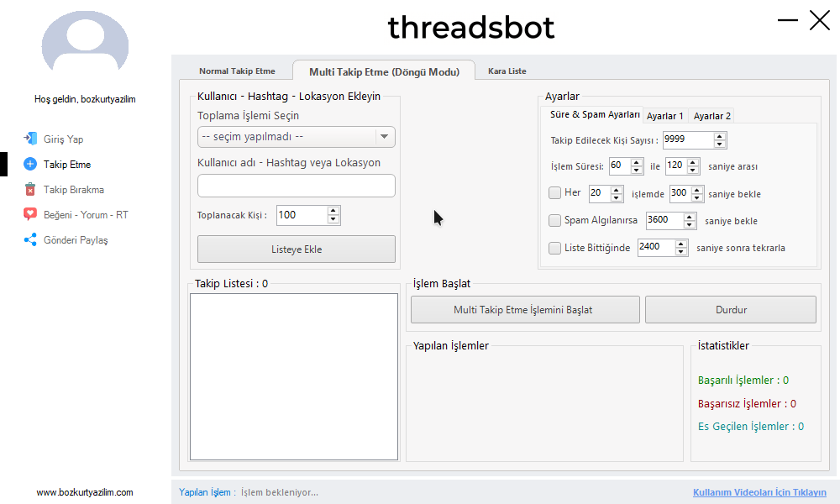Screen dimensions: 840x504
Task: Click www.bozkurtyazilim.com website text
Action: click(x=85, y=492)
